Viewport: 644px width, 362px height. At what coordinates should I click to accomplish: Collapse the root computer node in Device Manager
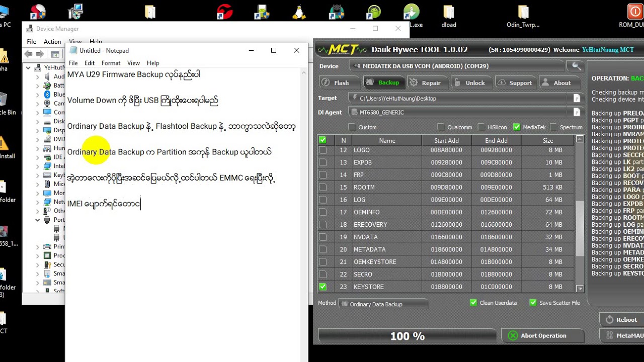[x=28, y=67]
